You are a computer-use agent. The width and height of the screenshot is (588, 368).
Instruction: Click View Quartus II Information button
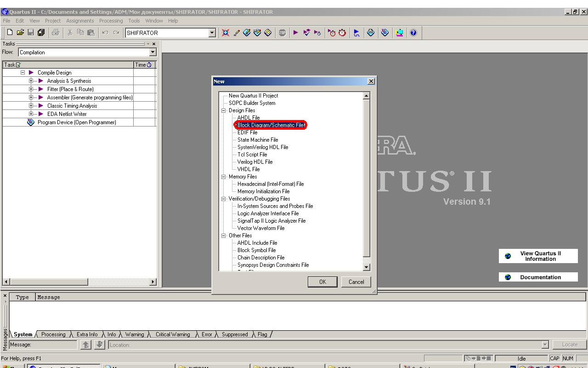(x=538, y=256)
